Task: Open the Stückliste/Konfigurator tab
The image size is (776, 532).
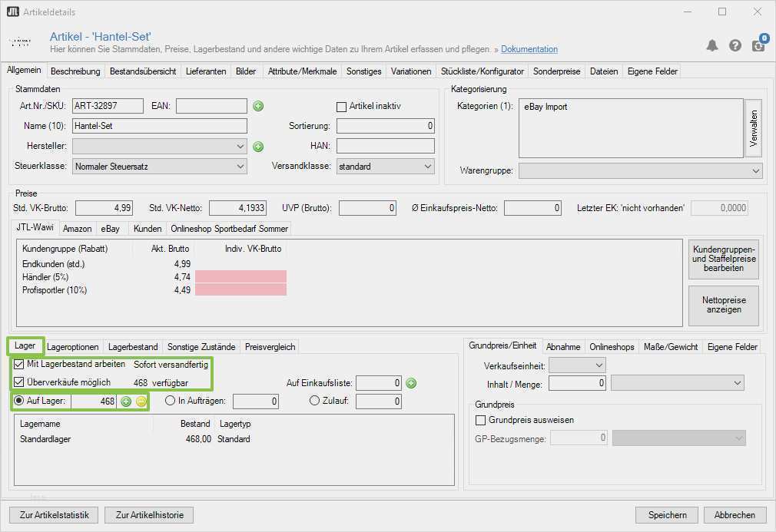Action: pos(482,71)
